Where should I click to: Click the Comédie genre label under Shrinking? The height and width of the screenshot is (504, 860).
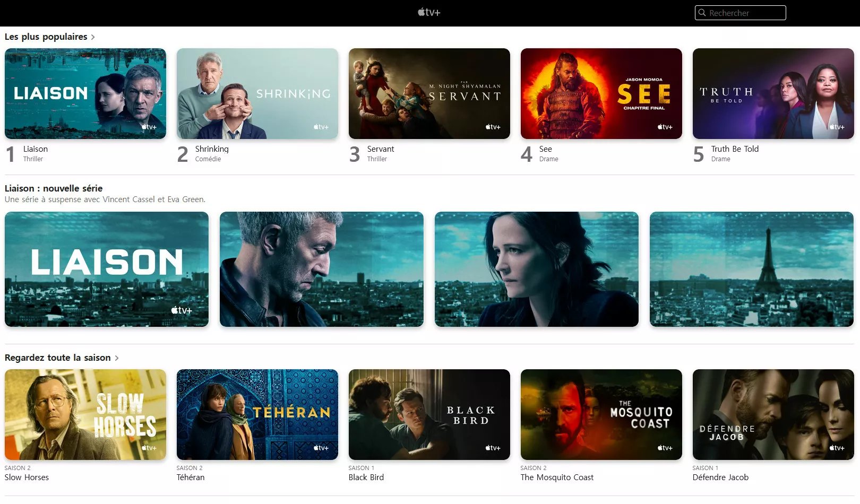click(x=208, y=159)
